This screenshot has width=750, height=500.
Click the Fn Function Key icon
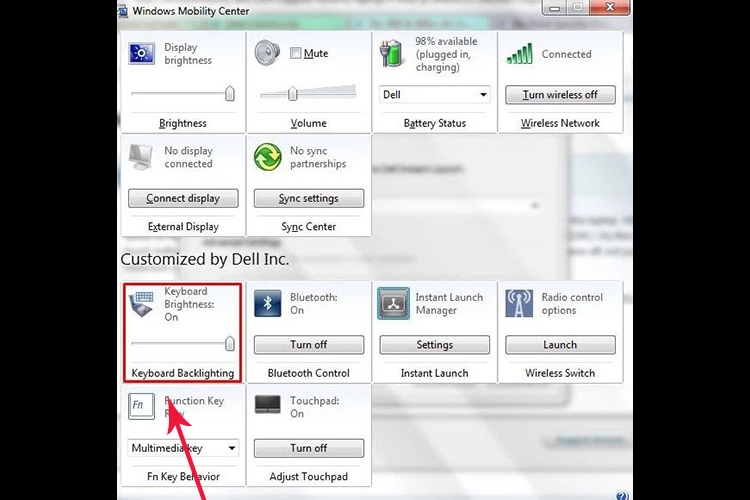[x=141, y=406]
